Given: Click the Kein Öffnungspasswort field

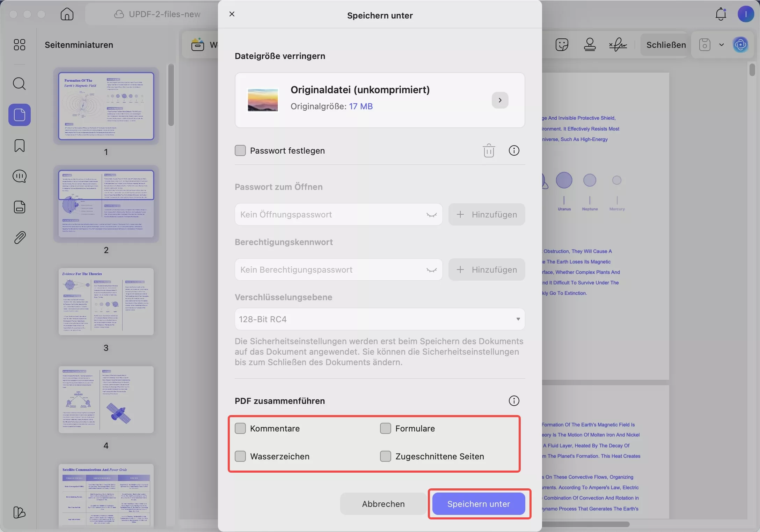Looking at the screenshot, I should tap(338, 214).
